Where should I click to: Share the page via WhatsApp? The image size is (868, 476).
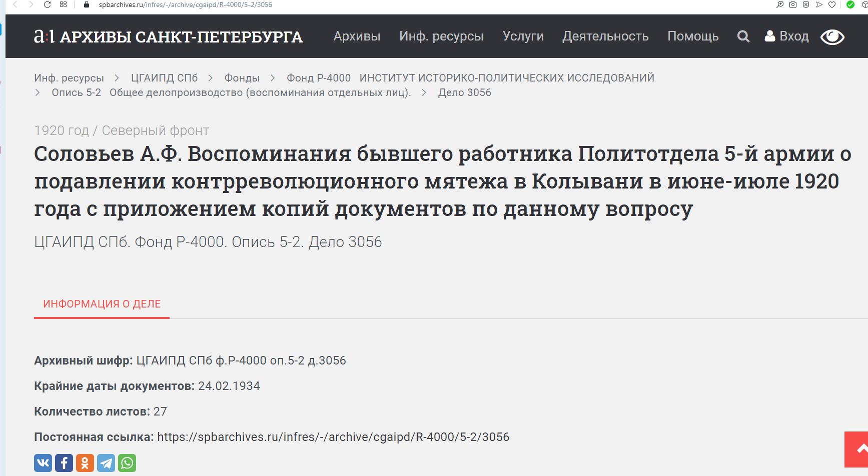point(127,463)
